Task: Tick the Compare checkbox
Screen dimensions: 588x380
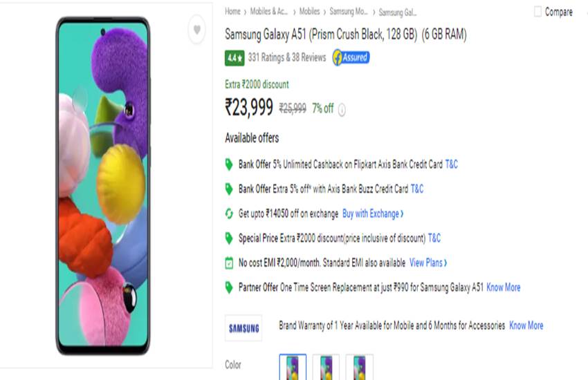Action: tap(538, 12)
